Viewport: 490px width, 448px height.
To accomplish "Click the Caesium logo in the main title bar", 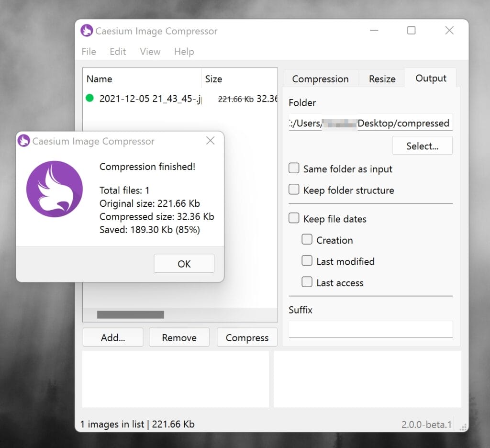I will (x=87, y=31).
